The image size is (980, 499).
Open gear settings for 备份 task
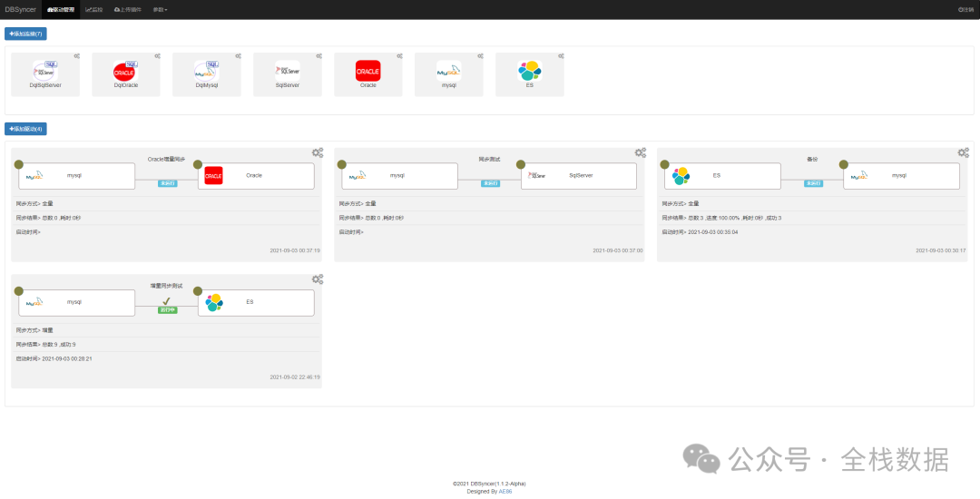pos(963,152)
